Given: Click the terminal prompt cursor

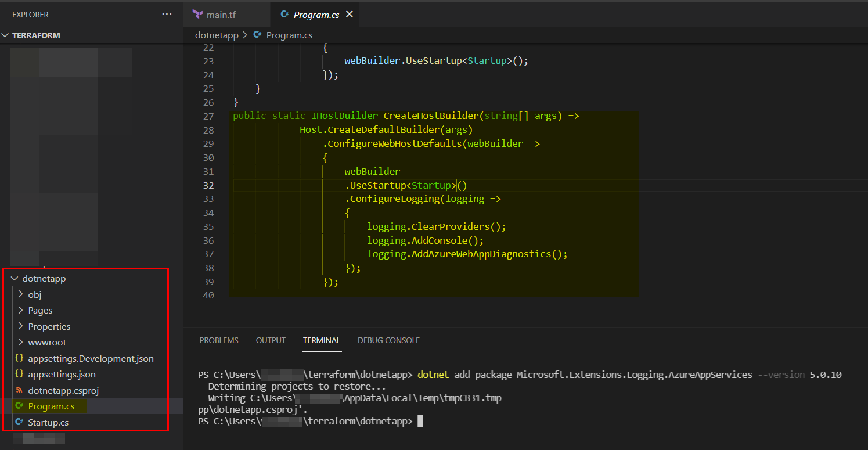Looking at the screenshot, I should tap(420, 422).
